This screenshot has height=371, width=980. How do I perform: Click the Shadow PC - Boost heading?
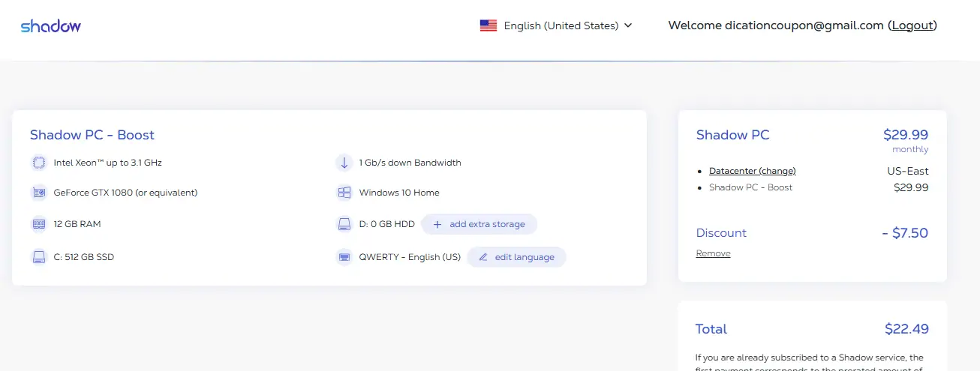point(92,135)
